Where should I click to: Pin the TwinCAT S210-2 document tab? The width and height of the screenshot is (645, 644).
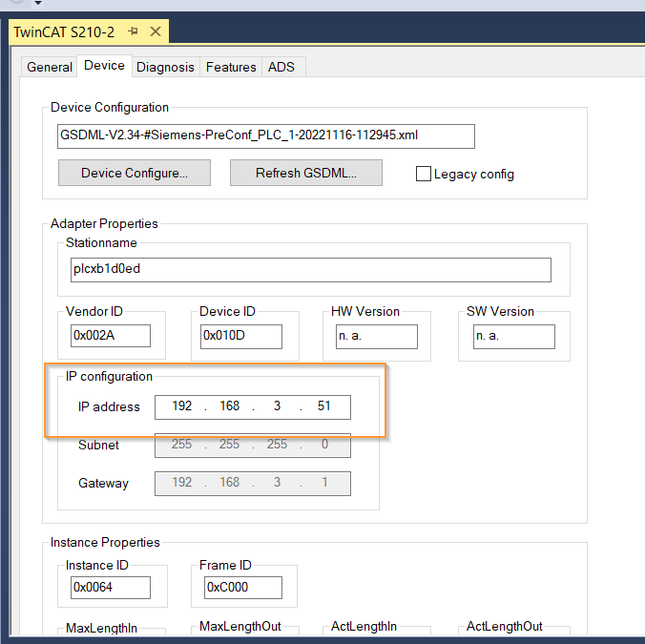click(133, 31)
